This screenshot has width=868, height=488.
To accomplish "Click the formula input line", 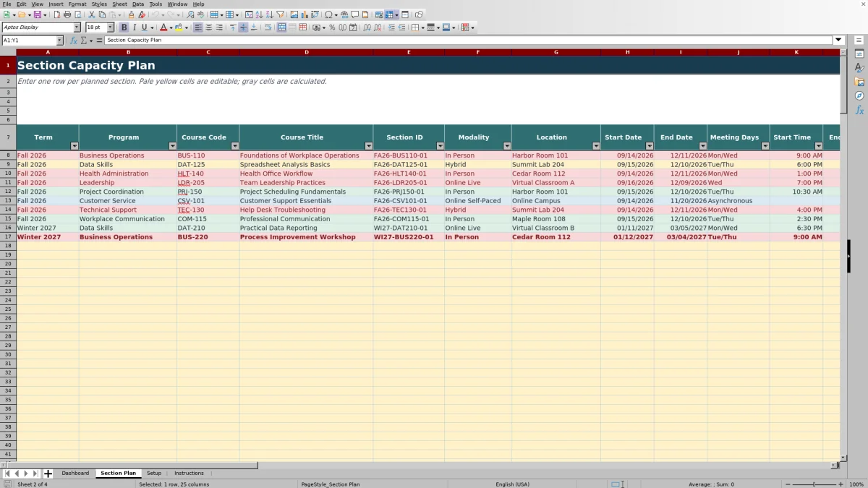I will click(469, 40).
